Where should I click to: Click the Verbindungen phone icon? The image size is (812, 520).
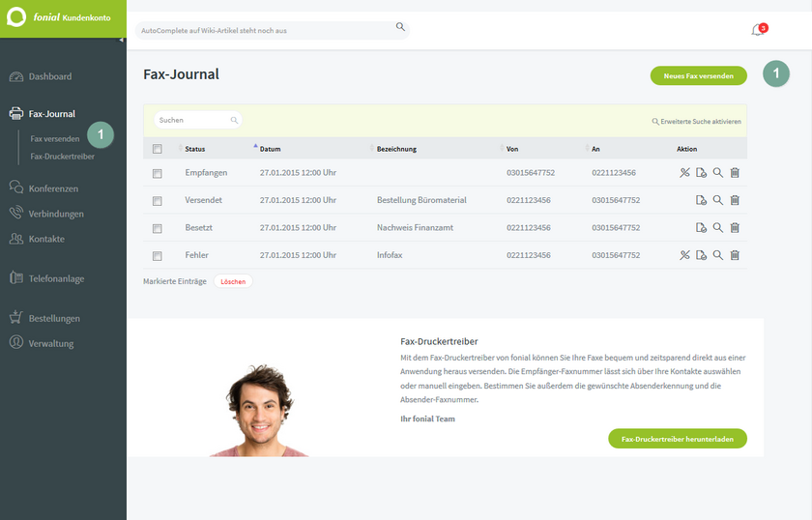pos(16,213)
